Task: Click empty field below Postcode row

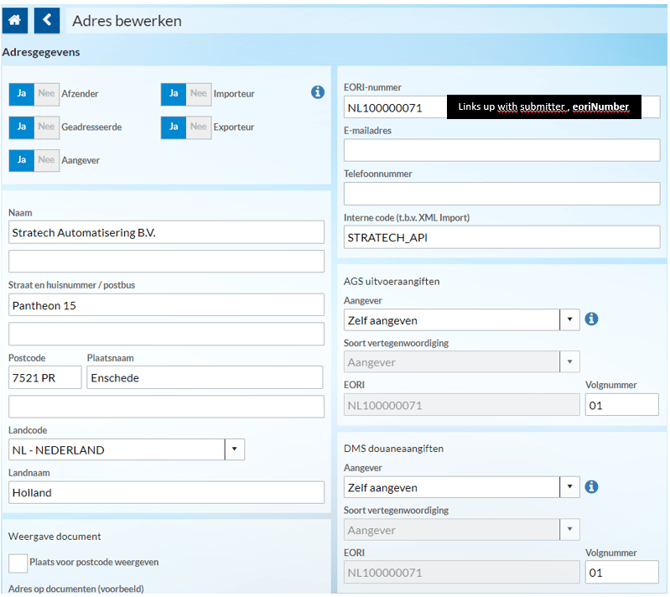Action: (166, 406)
